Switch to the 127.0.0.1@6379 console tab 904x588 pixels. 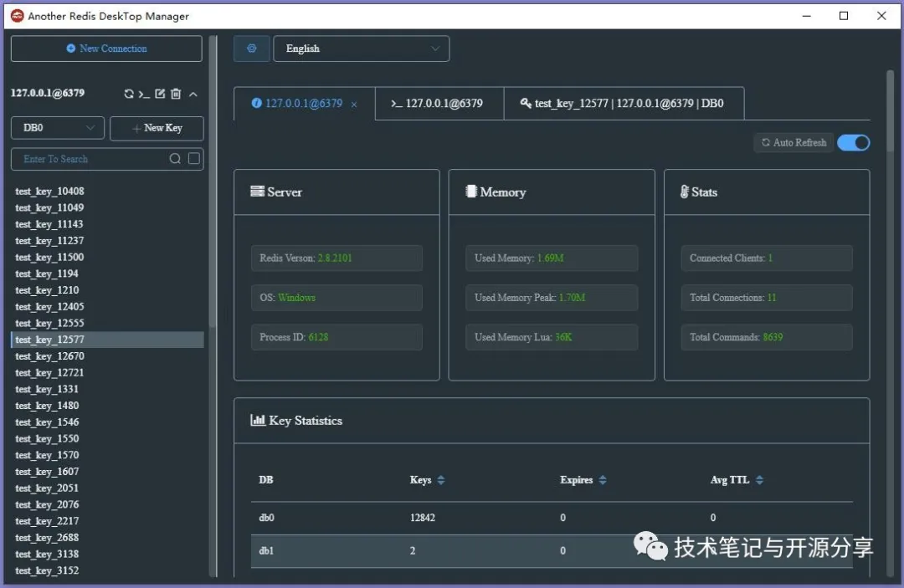point(439,103)
